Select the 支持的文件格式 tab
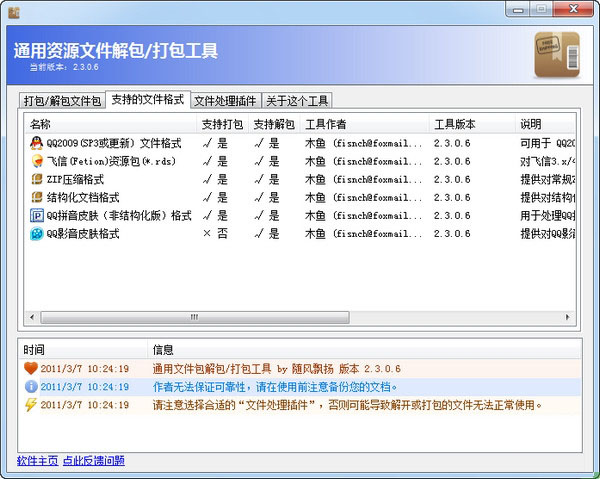The height and width of the screenshot is (479, 600). [x=147, y=100]
